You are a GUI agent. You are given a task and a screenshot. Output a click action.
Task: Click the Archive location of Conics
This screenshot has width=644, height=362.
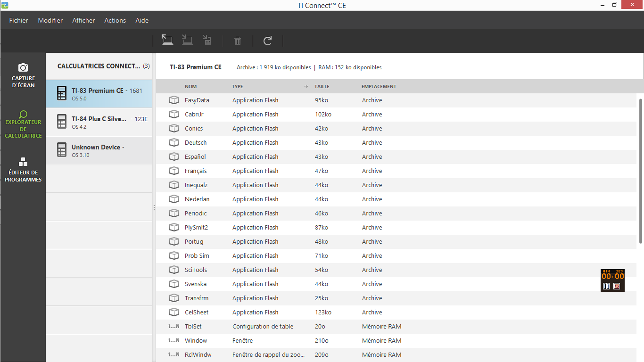coord(372,128)
